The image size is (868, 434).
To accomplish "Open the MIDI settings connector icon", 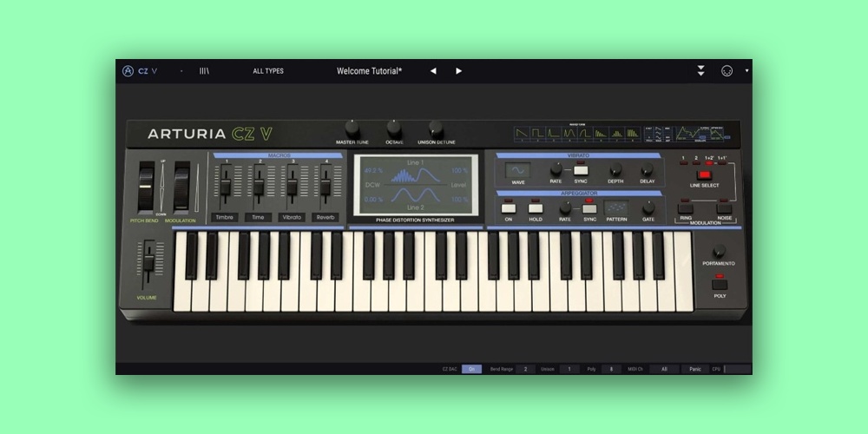I will pyautogui.click(x=727, y=71).
